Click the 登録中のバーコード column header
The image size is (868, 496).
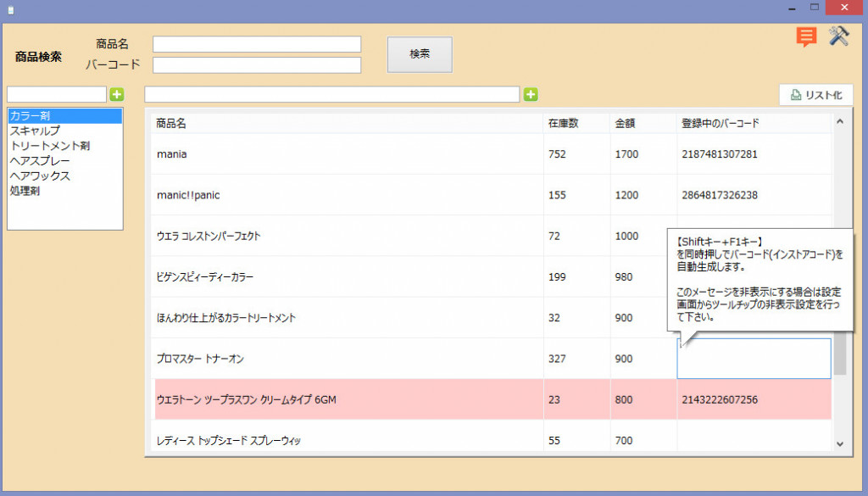click(754, 123)
